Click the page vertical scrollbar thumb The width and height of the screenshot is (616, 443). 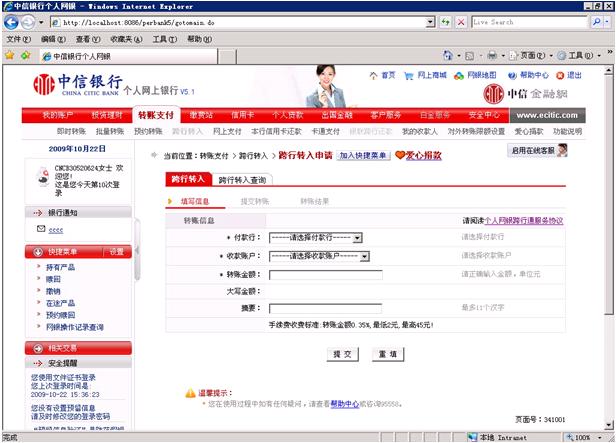609,195
